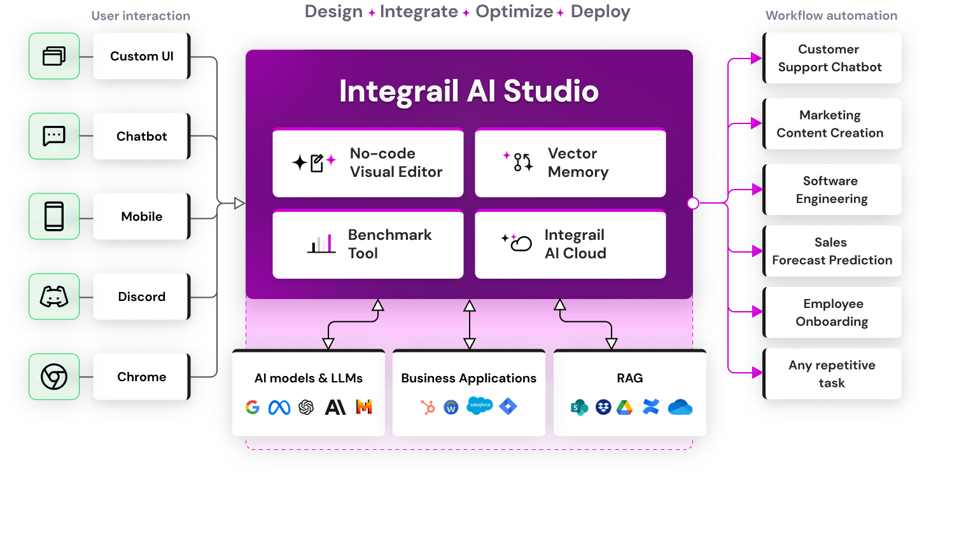This screenshot has height=537, width=980.
Task: Click the Customer Support Chatbot box
Action: (x=832, y=58)
